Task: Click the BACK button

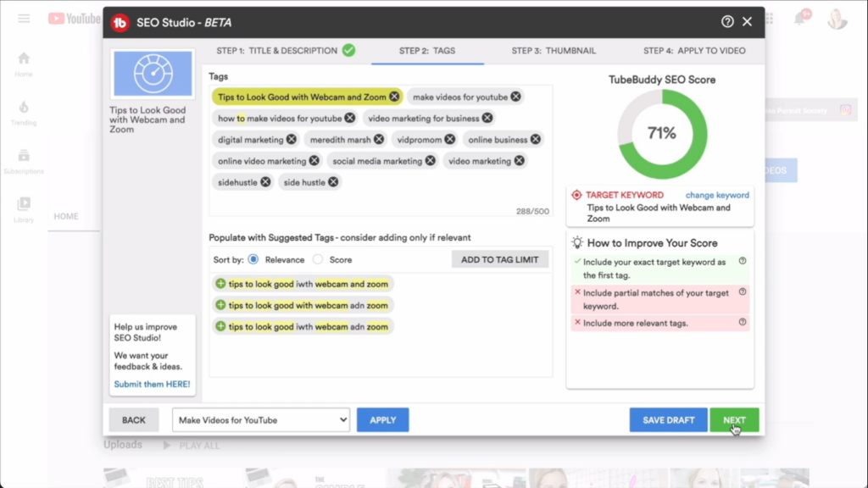Action: click(x=133, y=420)
